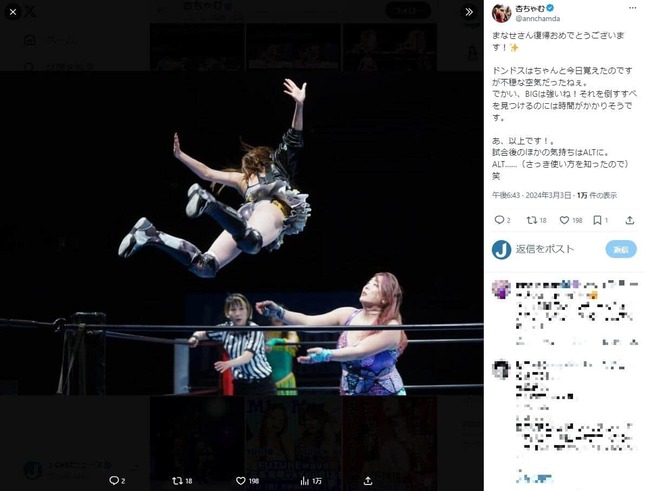Viewport: 645px width, 491px height.
Task: Click the wrestling photo in the viewer
Action: (x=241, y=233)
